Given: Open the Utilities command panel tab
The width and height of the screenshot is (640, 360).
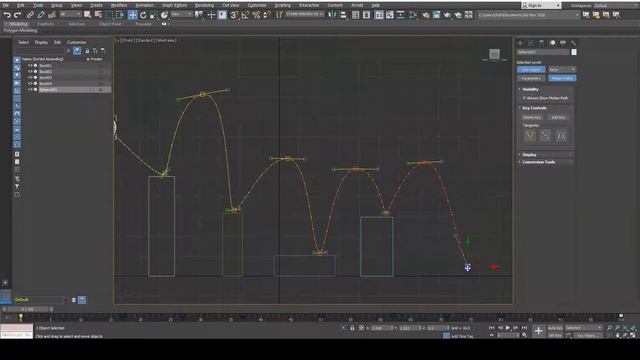Looking at the screenshot, I should pos(573,43).
